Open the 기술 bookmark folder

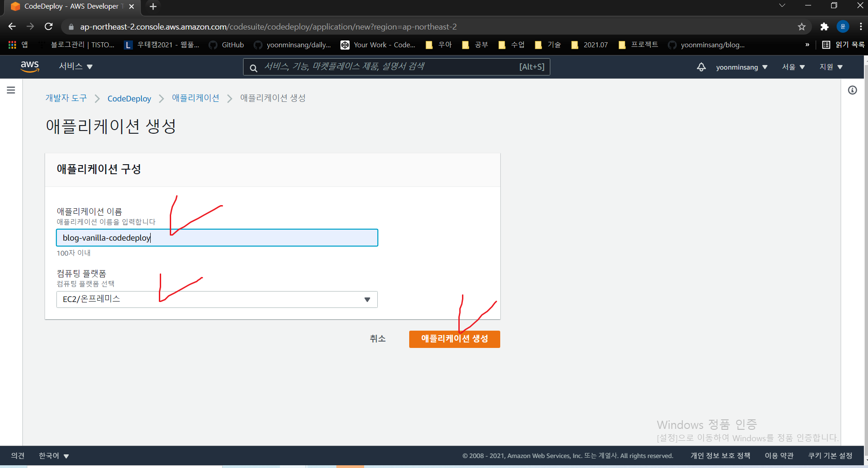point(548,45)
